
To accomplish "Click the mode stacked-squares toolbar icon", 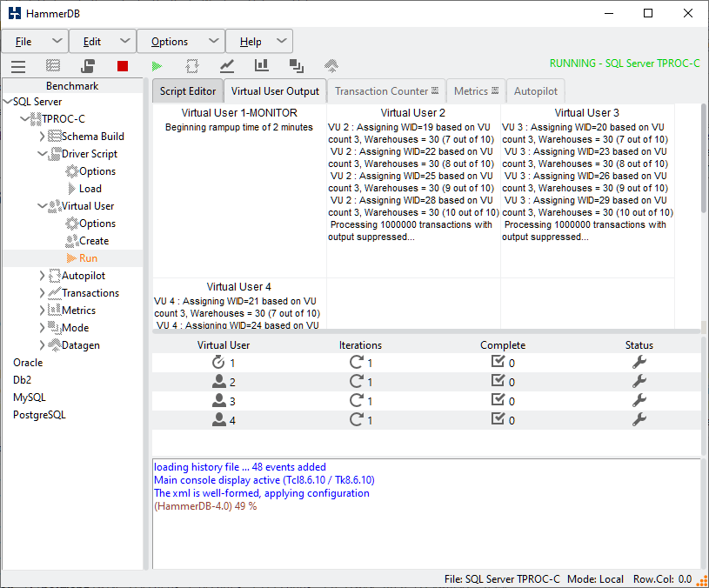I will (x=296, y=66).
